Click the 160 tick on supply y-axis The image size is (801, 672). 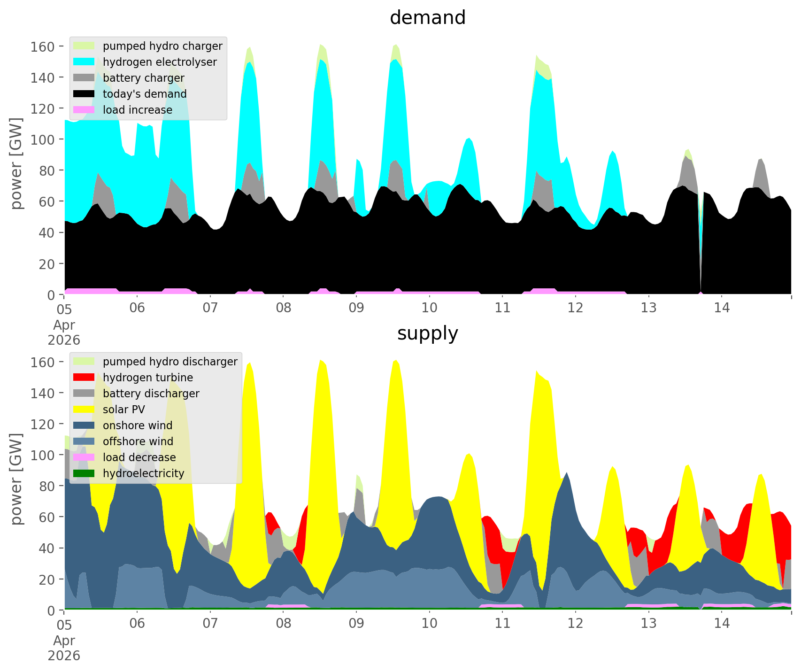pos(43,362)
